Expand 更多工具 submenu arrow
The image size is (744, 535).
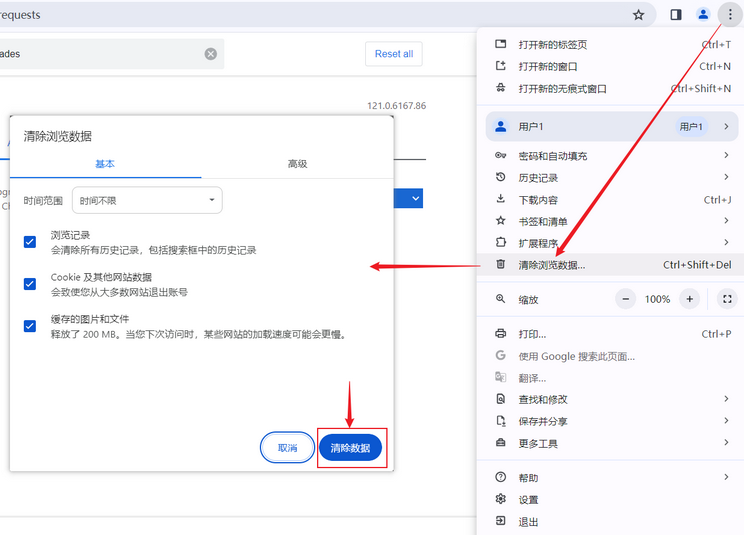point(726,443)
